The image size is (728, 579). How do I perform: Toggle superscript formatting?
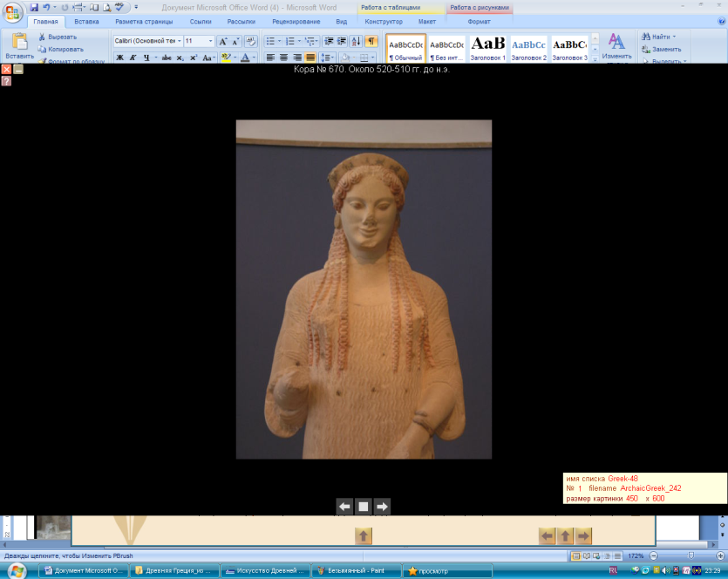(x=194, y=58)
